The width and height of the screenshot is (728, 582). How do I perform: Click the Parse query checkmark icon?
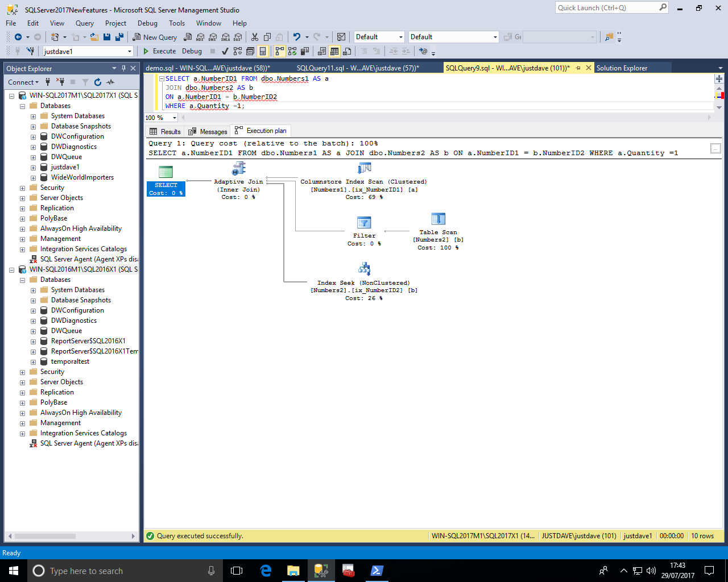[x=225, y=51]
